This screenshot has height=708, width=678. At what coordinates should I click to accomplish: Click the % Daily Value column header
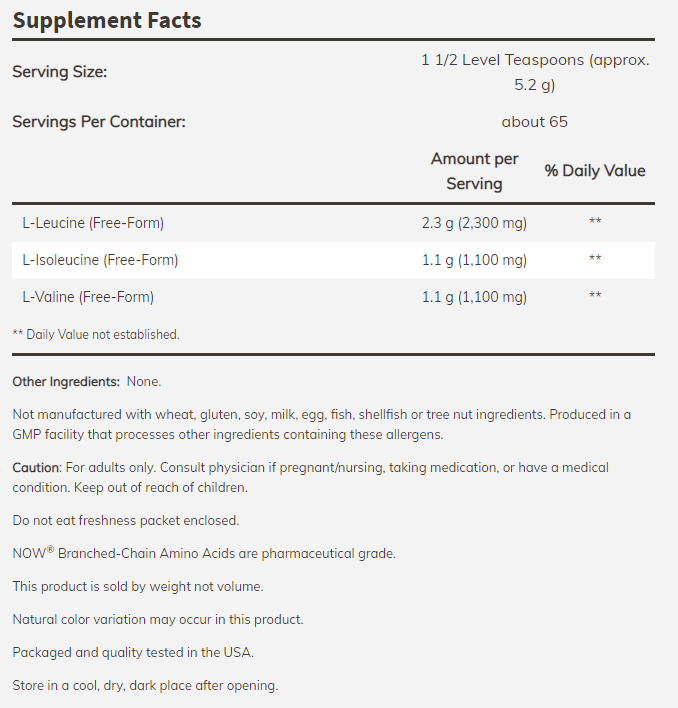[x=595, y=171]
